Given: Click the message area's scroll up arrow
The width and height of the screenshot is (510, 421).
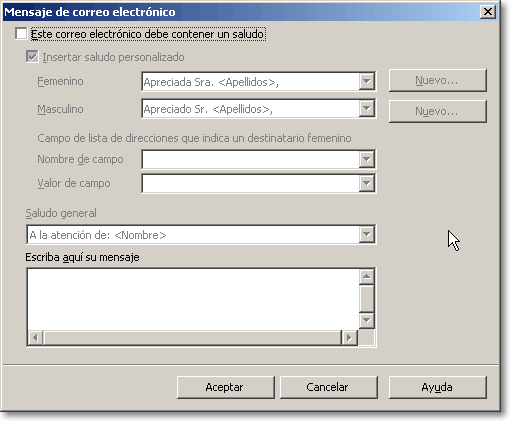Looking at the screenshot, I should point(367,276).
